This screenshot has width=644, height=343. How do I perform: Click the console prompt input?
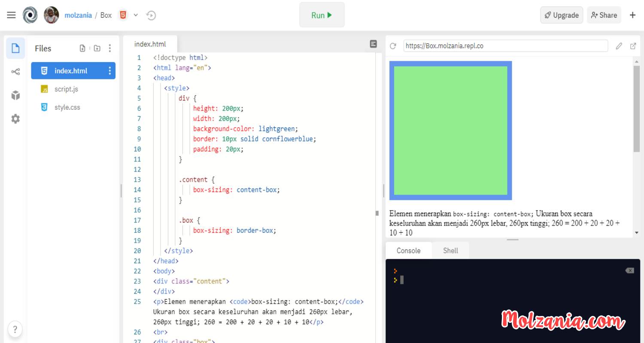pyautogui.click(x=402, y=280)
